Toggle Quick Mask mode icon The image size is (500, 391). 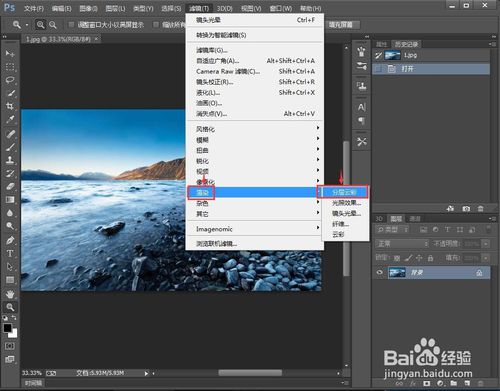[10, 346]
